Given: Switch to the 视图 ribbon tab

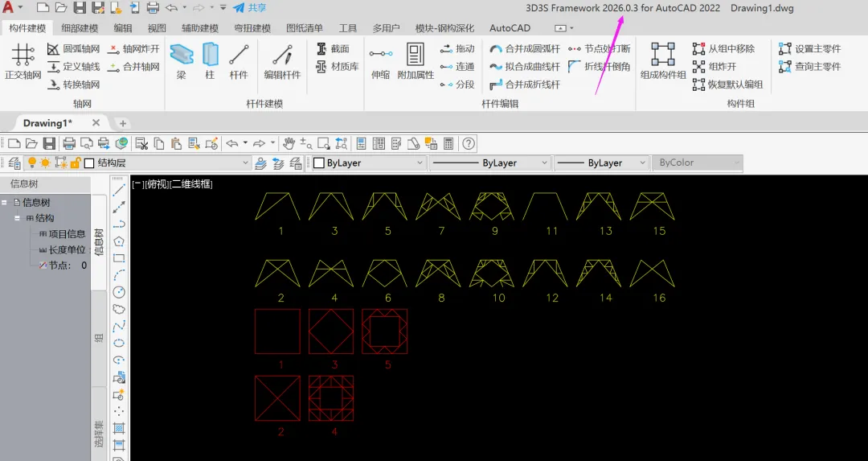Looking at the screenshot, I should point(157,27).
